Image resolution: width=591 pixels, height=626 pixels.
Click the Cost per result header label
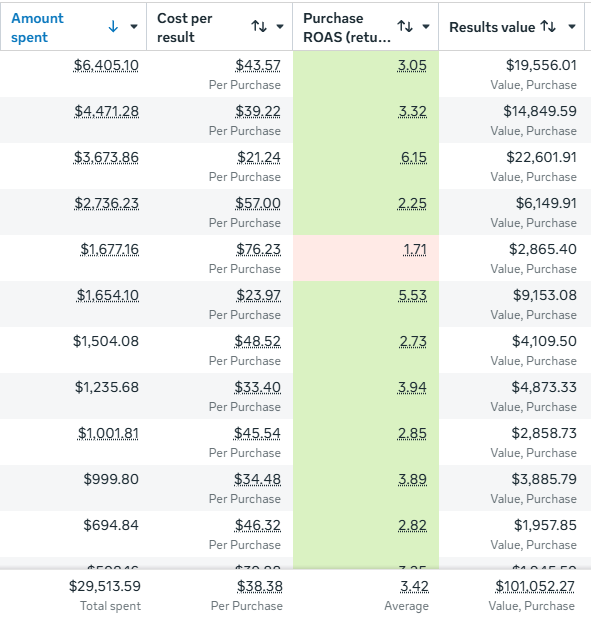pos(184,28)
